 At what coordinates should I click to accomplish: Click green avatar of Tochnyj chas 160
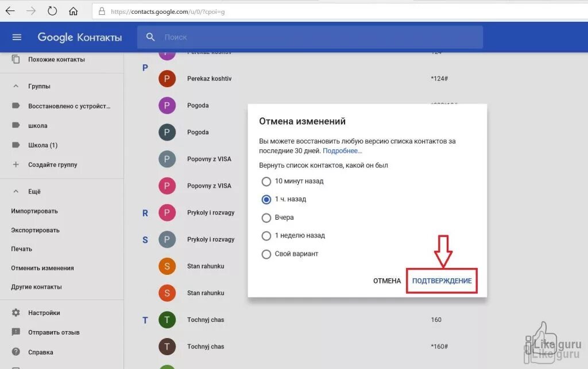(x=167, y=320)
